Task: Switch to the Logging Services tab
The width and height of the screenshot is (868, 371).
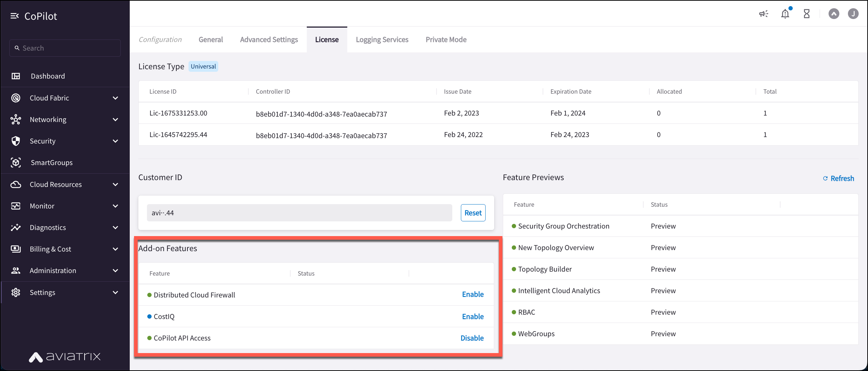Action: click(x=382, y=39)
